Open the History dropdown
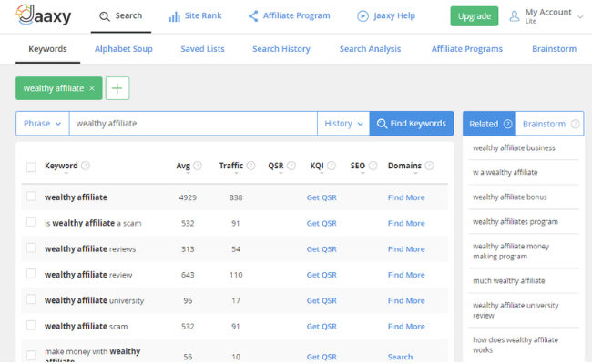The height and width of the screenshot is (364, 592). pos(343,124)
